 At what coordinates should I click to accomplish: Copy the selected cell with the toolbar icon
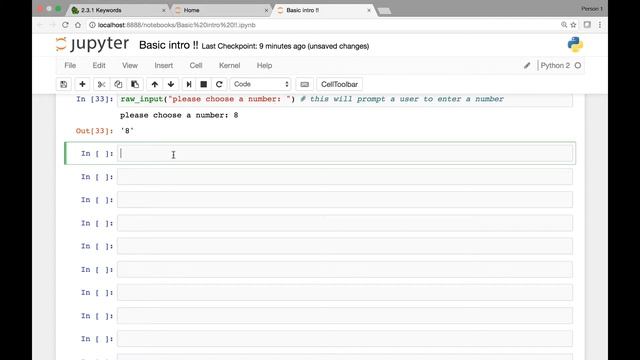click(x=118, y=84)
